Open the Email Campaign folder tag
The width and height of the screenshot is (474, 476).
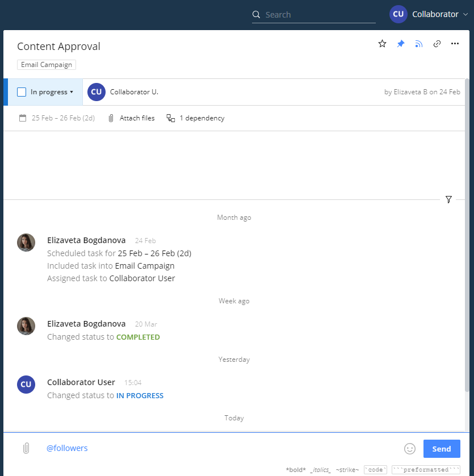(x=47, y=65)
